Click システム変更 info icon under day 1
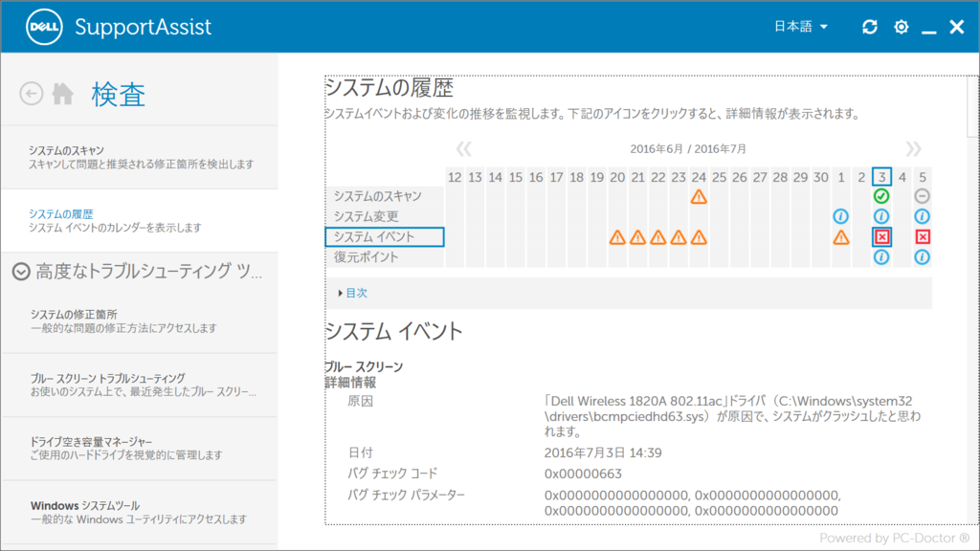Screen dimensions: 980x551 (x=840, y=216)
